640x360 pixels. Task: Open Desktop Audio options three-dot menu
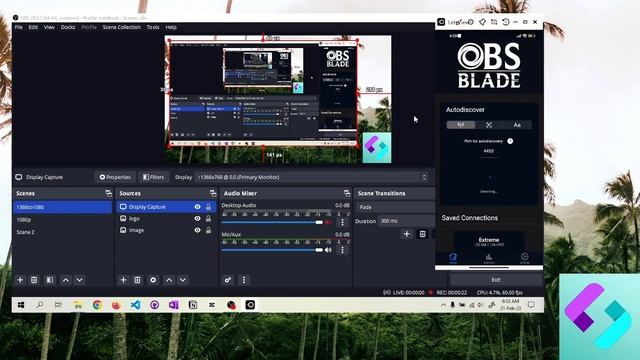pyautogui.click(x=342, y=222)
